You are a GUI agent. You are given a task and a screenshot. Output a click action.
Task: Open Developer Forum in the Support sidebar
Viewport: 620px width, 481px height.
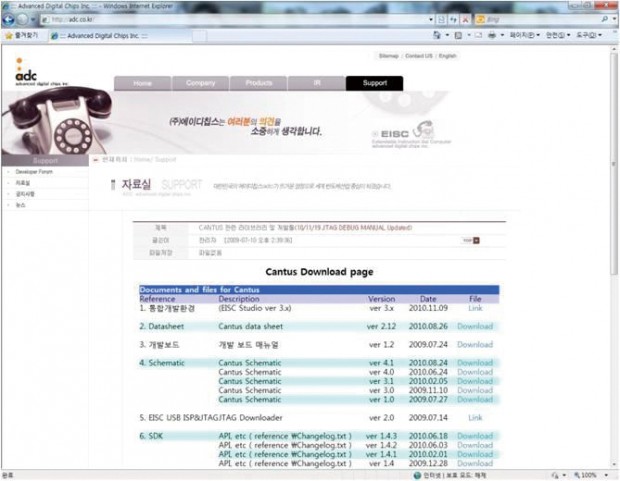[x=34, y=172]
